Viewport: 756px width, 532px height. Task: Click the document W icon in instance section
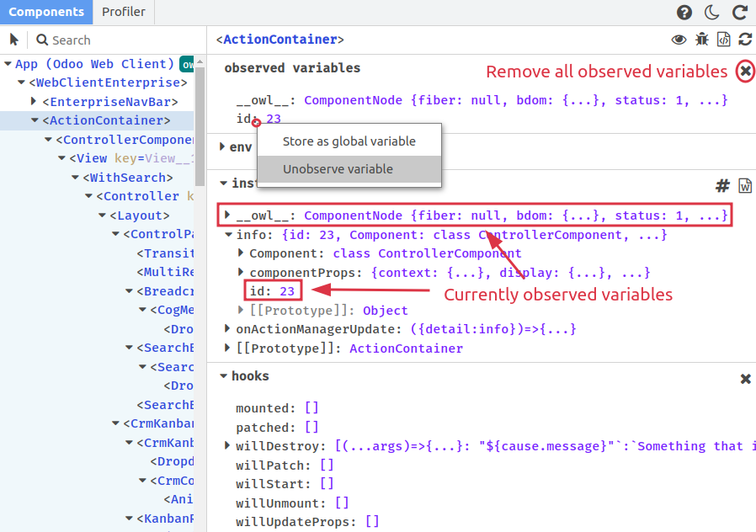point(745,185)
